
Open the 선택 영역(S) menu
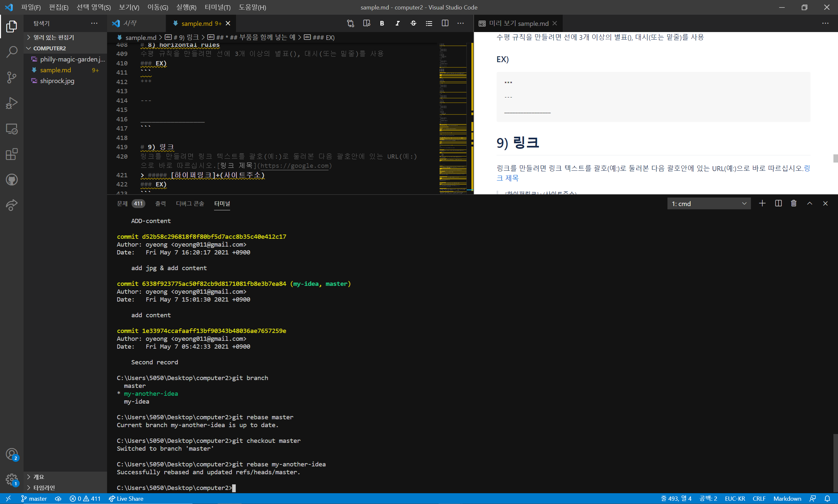pos(93,7)
